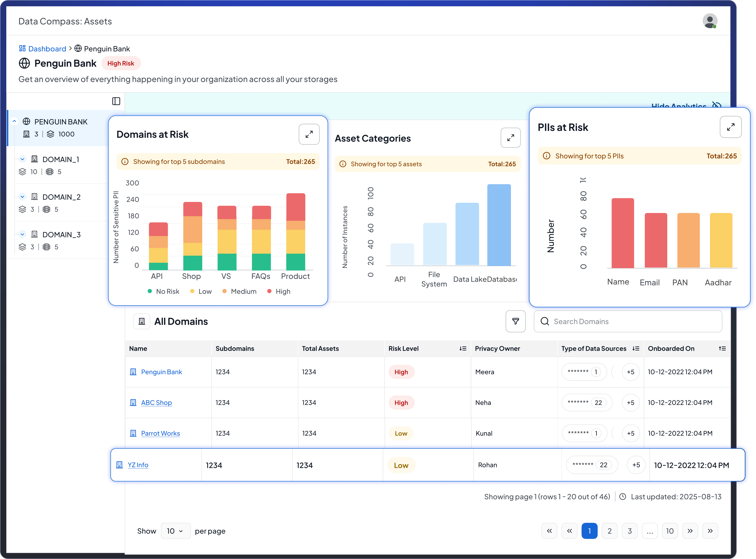756x559 pixels.
Task: Expand DOMAIN_1 in the tree
Action: (22, 159)
